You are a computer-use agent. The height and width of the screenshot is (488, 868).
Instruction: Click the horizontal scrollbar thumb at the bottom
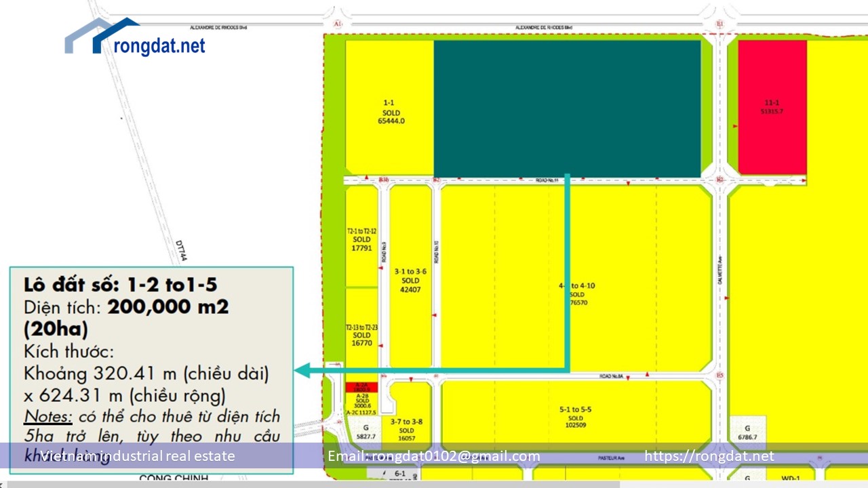[313, 484]
